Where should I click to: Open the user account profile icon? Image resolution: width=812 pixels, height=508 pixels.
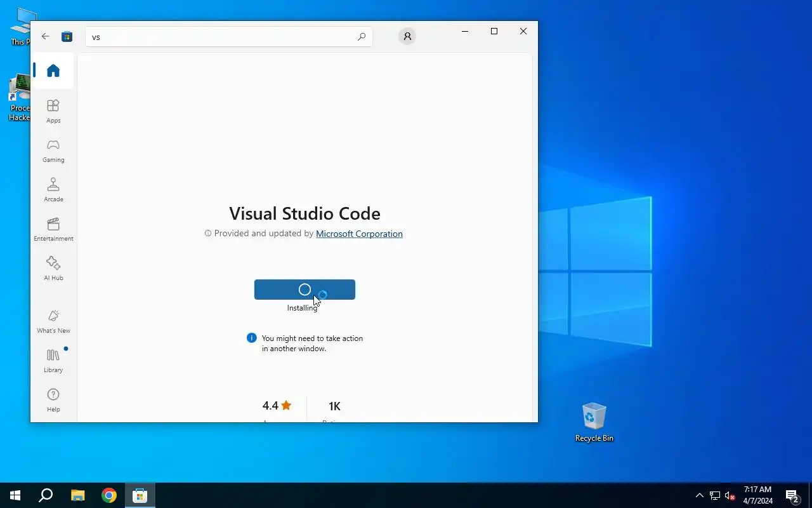[x=407, y=37]
